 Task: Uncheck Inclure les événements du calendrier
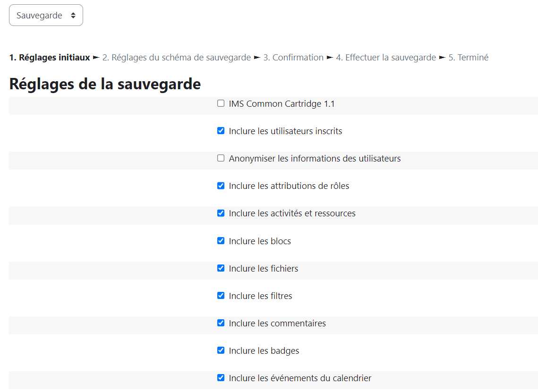(221, 378)
